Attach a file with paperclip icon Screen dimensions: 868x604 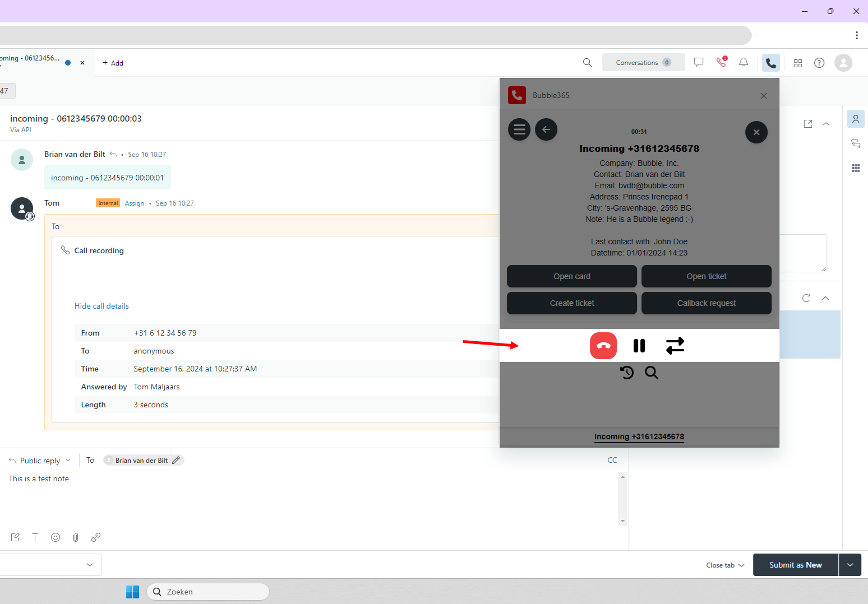tap(76, 537)
